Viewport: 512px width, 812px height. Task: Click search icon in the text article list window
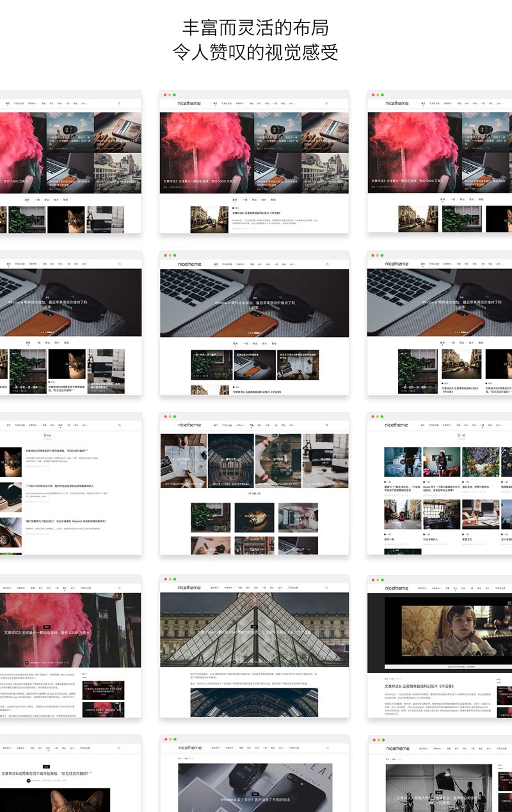(118, 425)
